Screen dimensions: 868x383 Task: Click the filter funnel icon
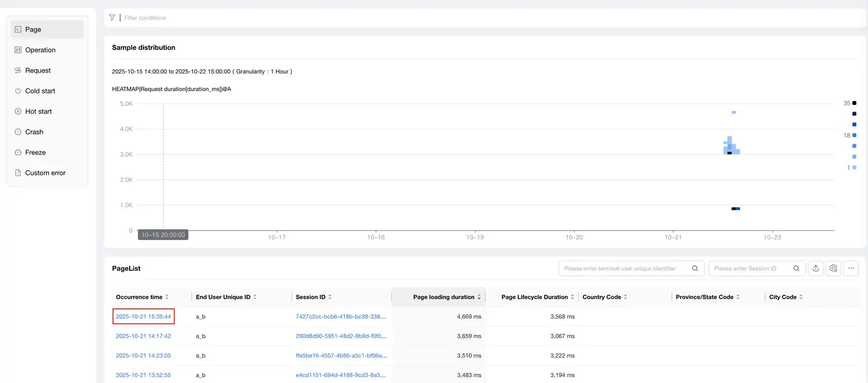pyautogui.click(x=112, y=18)
